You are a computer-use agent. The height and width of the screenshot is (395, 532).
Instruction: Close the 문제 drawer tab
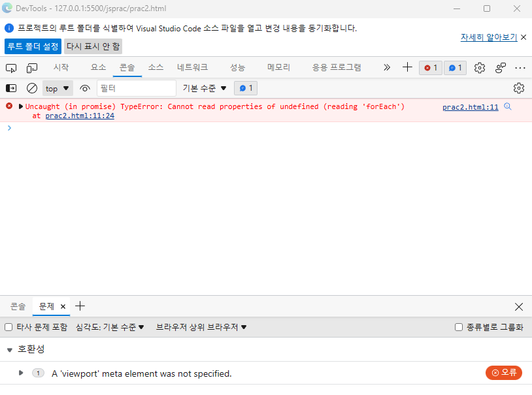(63, 306)
